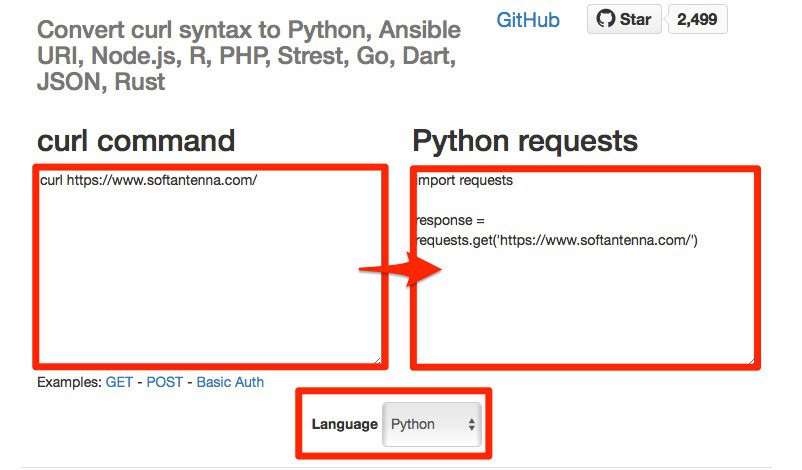Image resolution: width=802 pixels, height=470 pixels.
Task: Click the softantenna curl text line
Action: [150, 181]
